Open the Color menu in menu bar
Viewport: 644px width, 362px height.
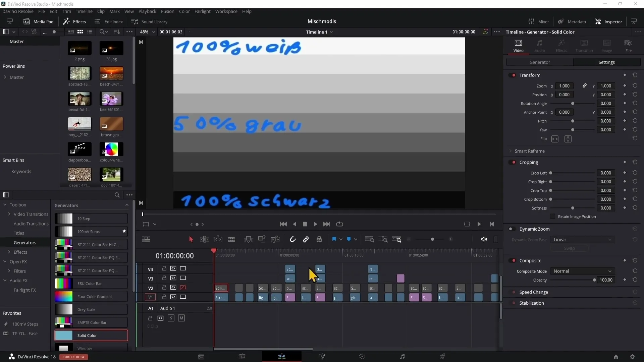point(184,11)
